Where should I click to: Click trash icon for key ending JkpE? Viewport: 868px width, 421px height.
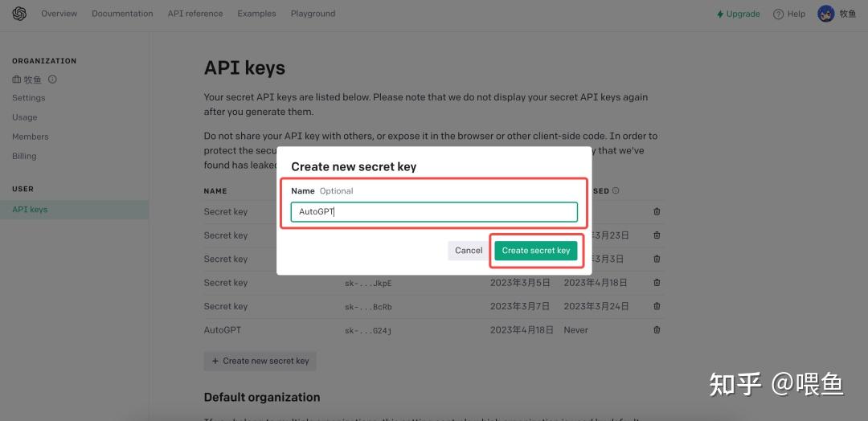pos(657,283)
